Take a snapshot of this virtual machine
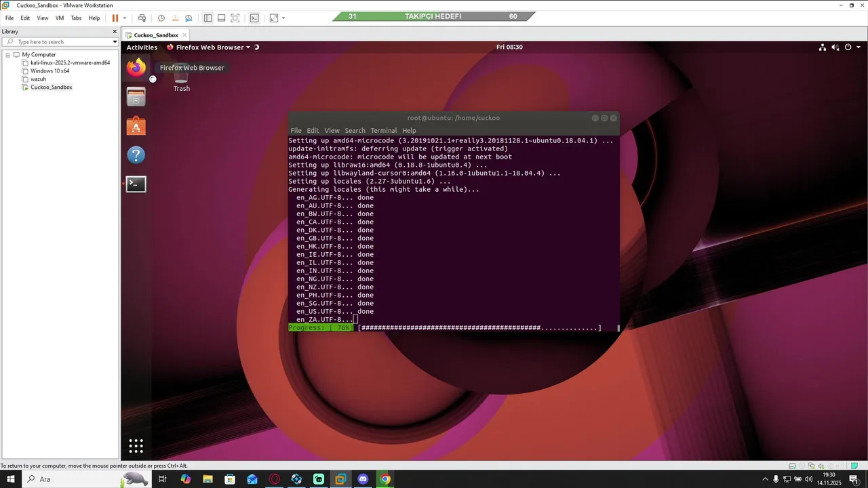Viewport: 868px width, 488px height. click(161, 18)
